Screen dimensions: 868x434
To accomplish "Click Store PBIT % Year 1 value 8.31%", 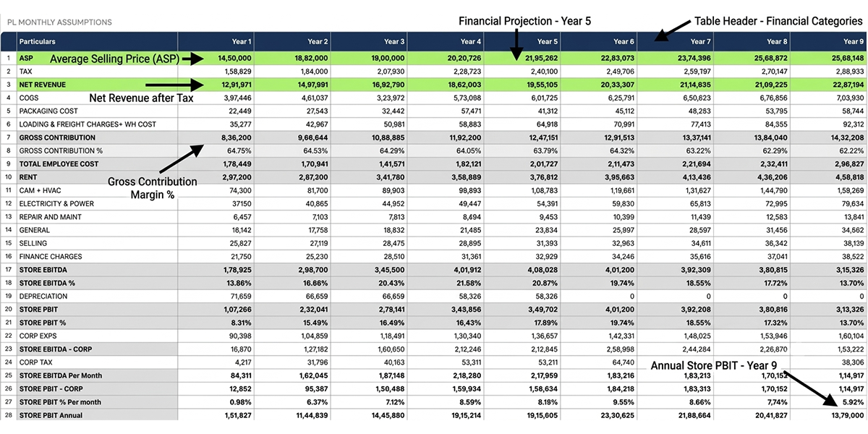I will point(241,323).
